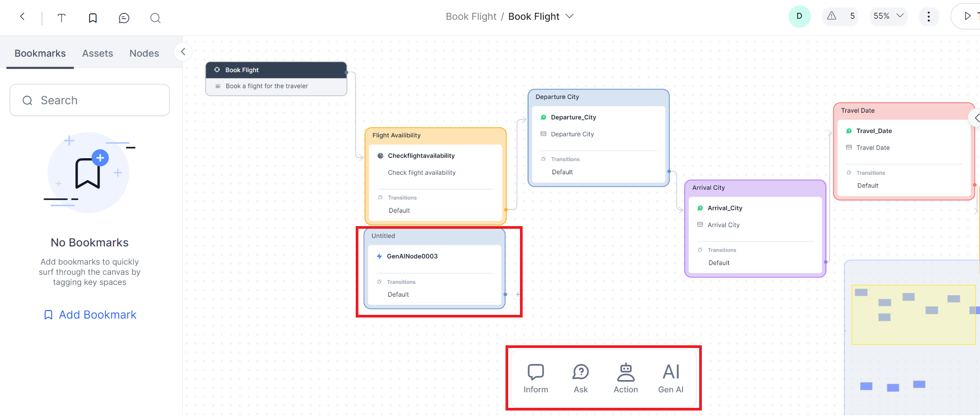Click the search magnifier icon in toolbar
The width and height of the screenshot is (980, 418).
coord(155,18)
